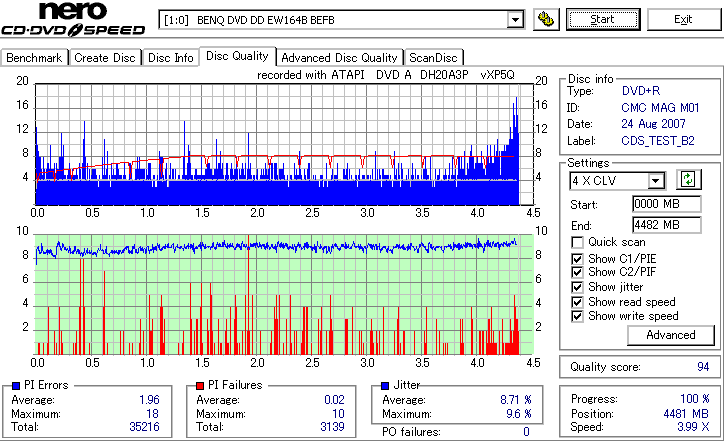Viewport: 724px width, 441px height.
Task: Switch to the Benchmark tab
Action: 34,58
